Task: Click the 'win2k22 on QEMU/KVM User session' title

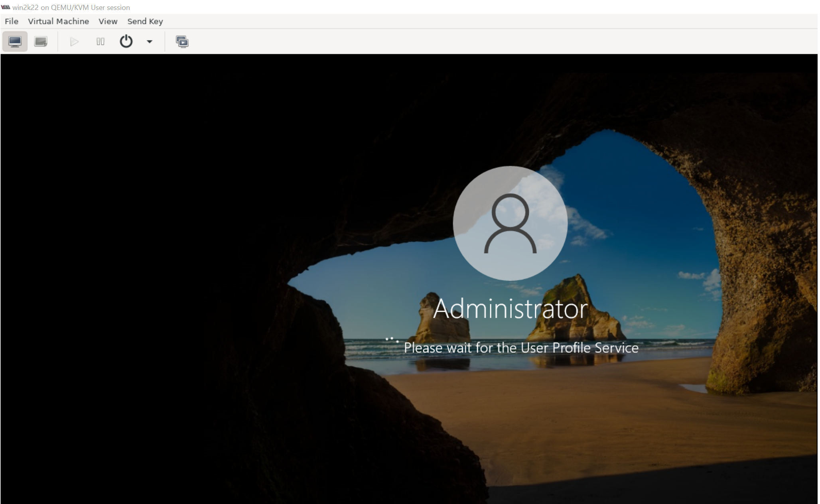Action: (x=71, y=7)
